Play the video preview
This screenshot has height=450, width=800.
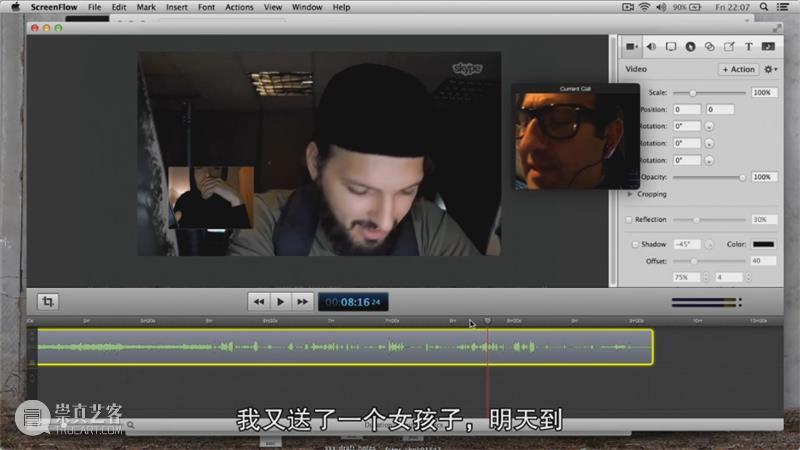coord(280,302)
